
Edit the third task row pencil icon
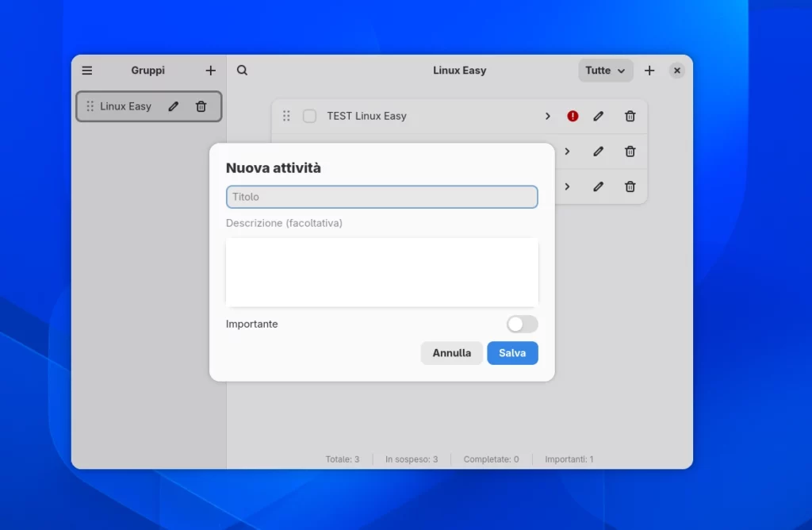(x=598, y=186)
